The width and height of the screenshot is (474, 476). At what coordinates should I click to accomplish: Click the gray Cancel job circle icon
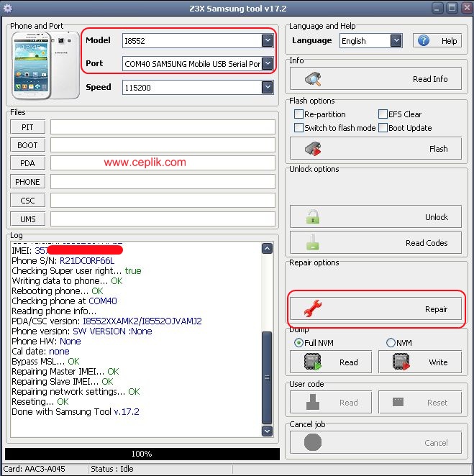tap(313, 442)
